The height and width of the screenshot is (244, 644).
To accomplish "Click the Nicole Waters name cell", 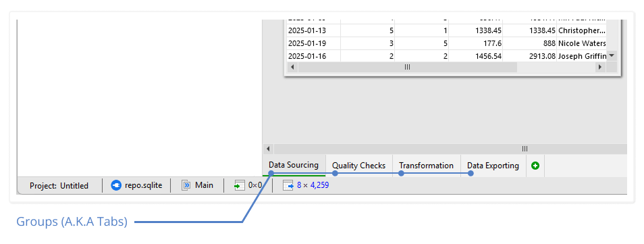I will coord(582,43).
